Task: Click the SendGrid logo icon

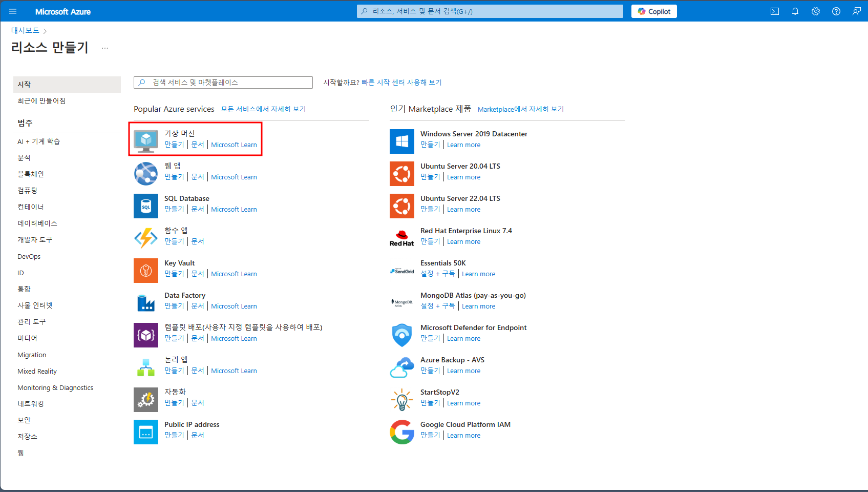Action: [x=402, y=271]
